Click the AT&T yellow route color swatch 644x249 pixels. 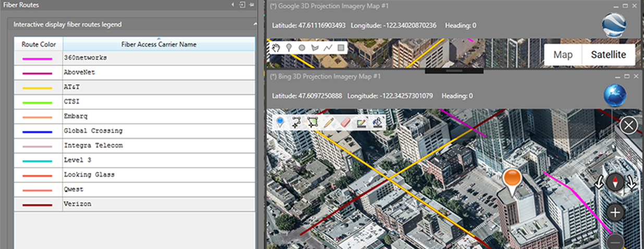click(x=37, y=88)
